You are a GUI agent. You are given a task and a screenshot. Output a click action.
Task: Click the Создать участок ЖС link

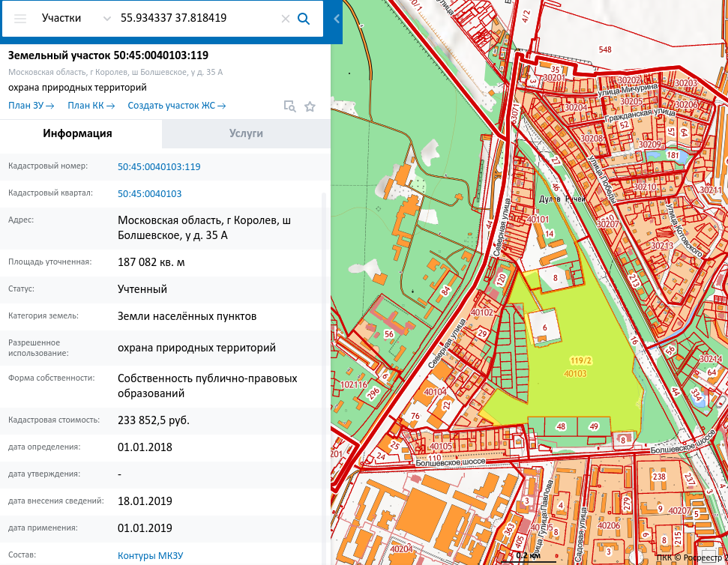click(177, 106)
